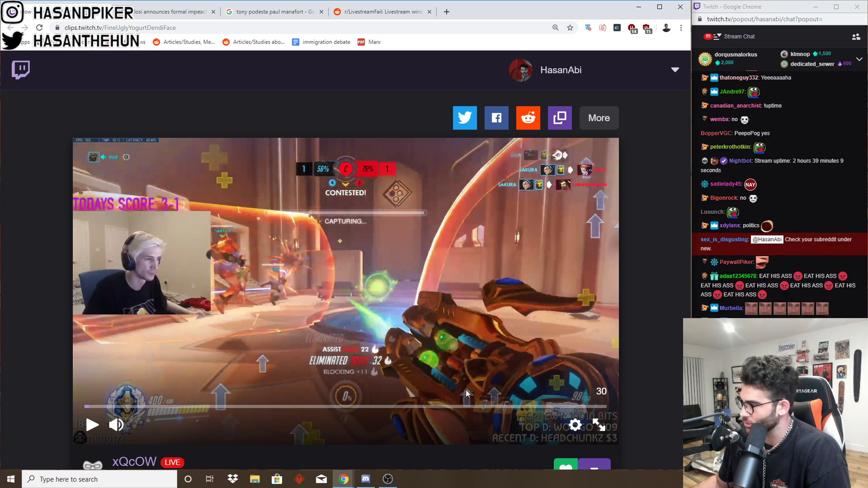Close the tony podesta paul manafort tab
Viewport: 868px width, 488px height.
[322, 11]
